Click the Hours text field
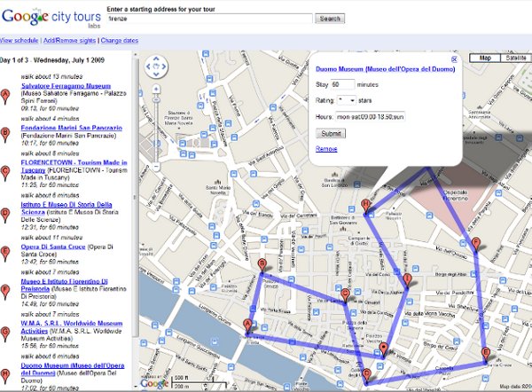 pyautogui.click(x=370, y=117)
